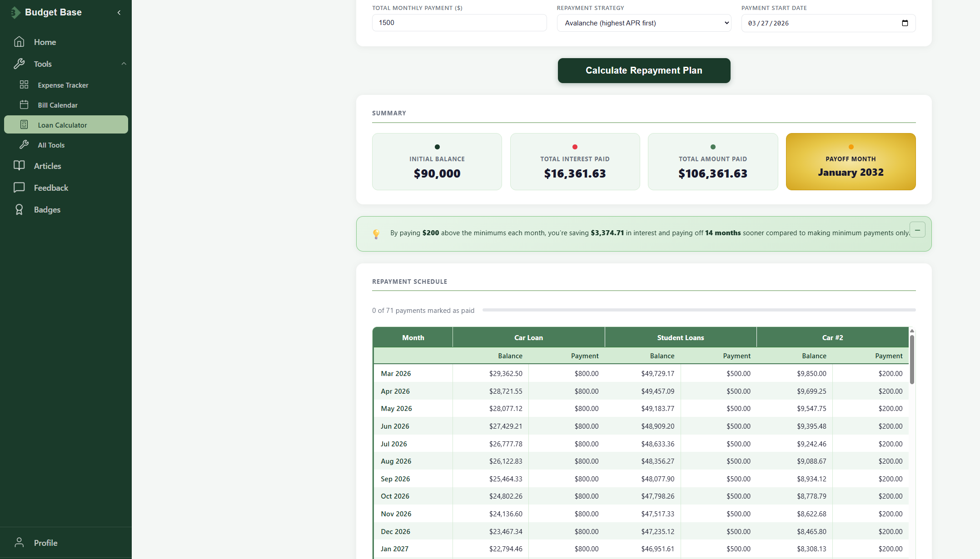Collapse the Tools menu chevron
The image size is (980, 559).
tap(124, 64)
